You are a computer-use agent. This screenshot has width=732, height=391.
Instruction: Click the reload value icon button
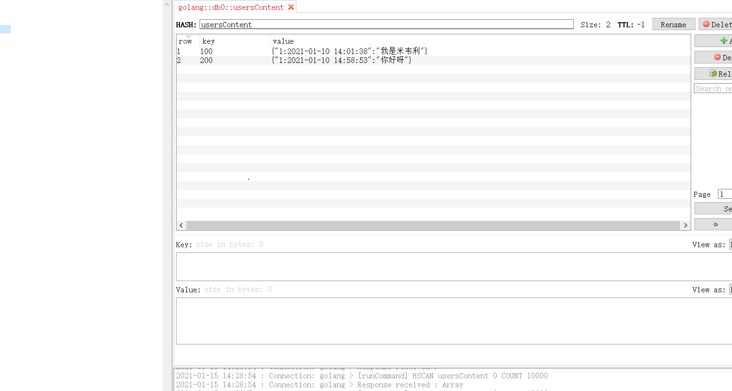[x=713, y=73]
